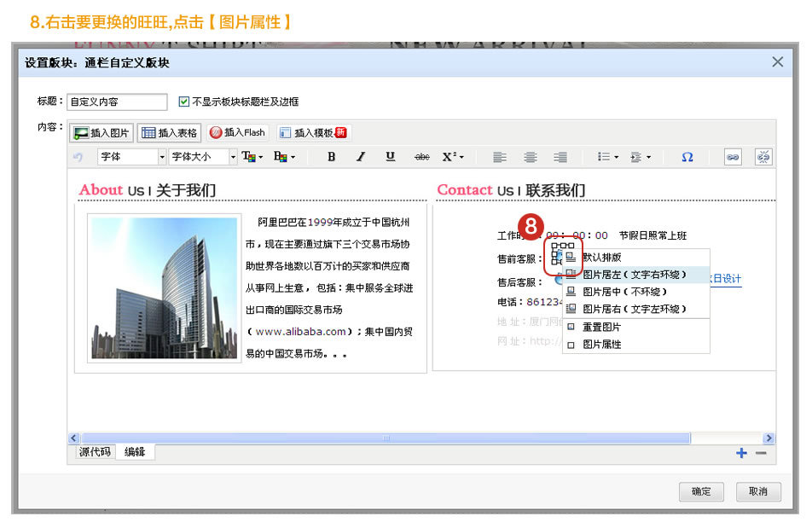Viewport: 812px width, 522px height.
Task: Click the 关于我们 heading
Action: (186, 190)
